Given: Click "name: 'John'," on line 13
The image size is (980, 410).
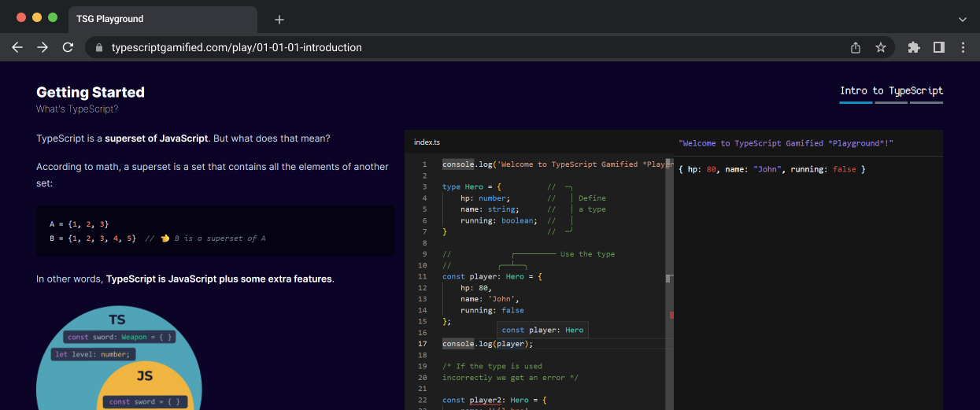Looking at the screenshot, I should 490,299.
